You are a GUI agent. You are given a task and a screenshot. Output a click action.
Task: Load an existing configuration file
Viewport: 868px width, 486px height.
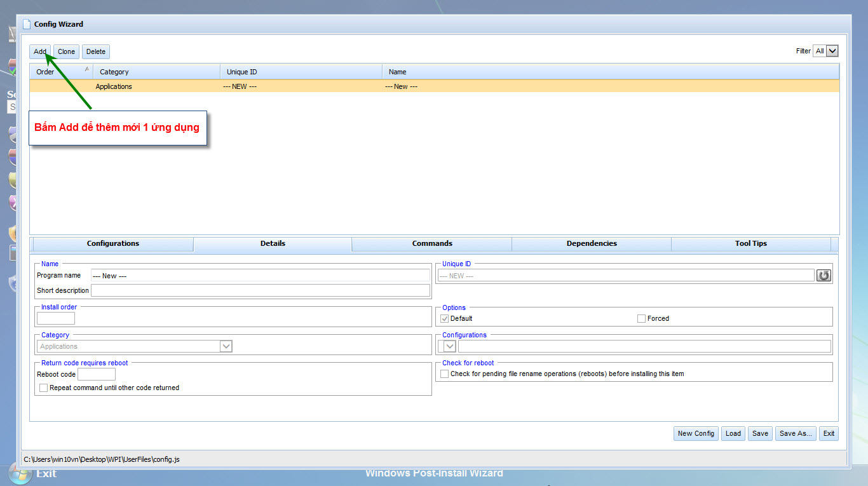coord(733,433)
